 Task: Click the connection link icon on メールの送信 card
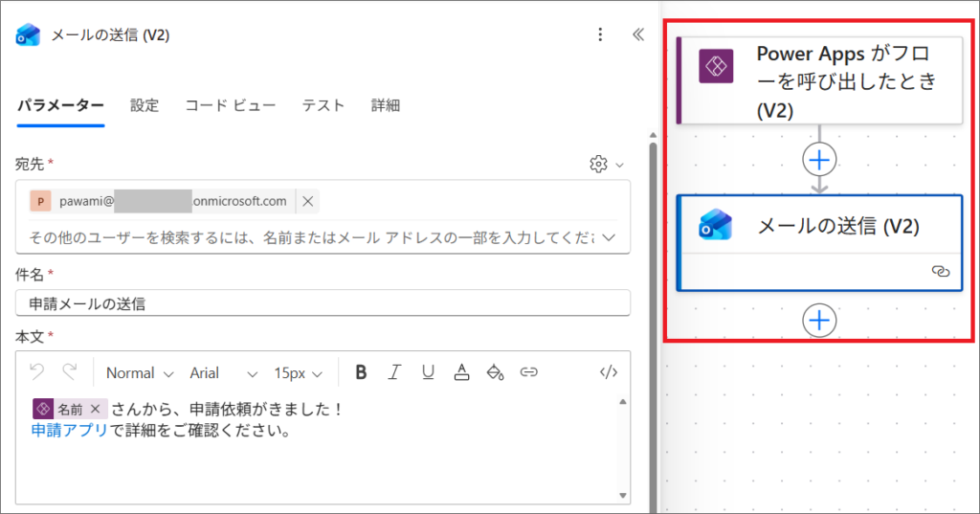pyautogui.click(x=940, y=272)
